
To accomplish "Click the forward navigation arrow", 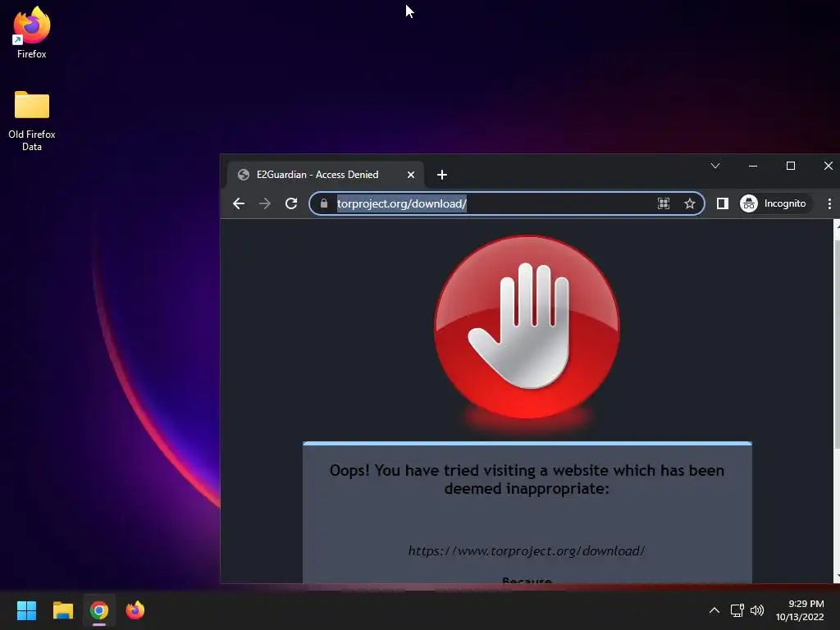I will pos(265,203).
